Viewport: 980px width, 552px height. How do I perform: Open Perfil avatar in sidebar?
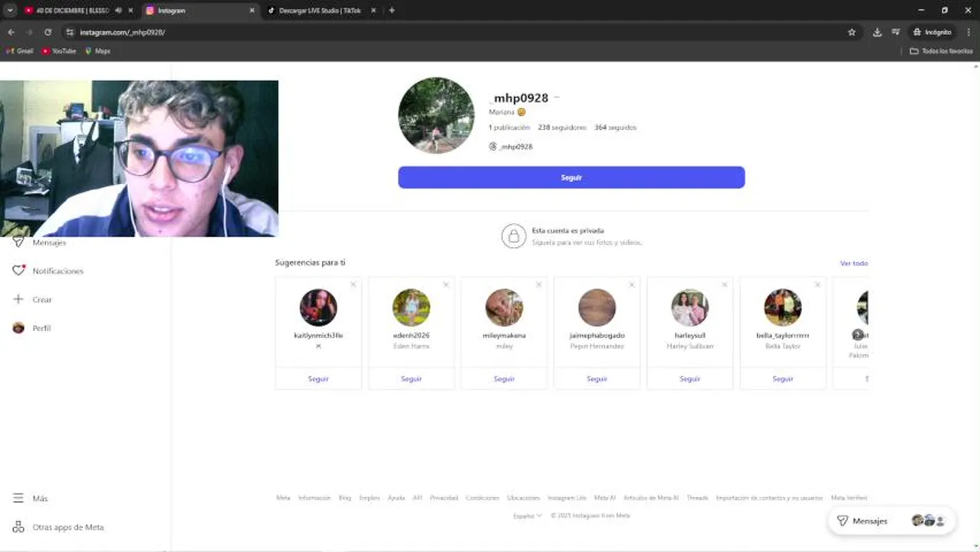point(18,327)
